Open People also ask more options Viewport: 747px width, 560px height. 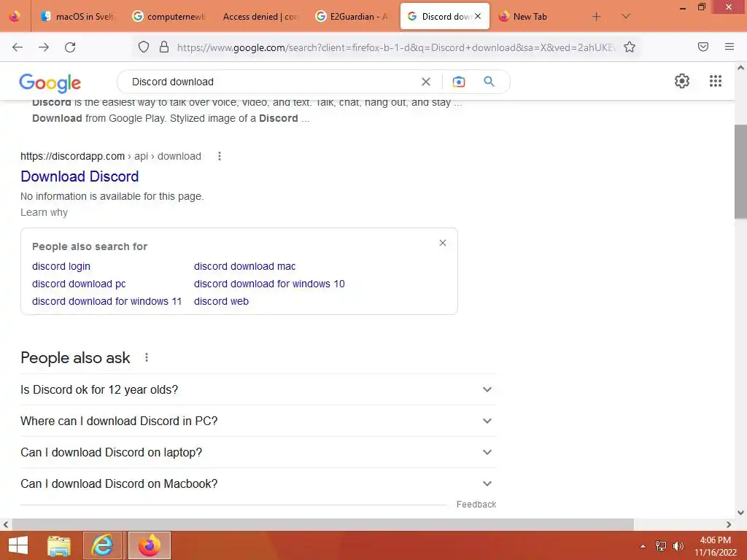[x=147, y=357]
